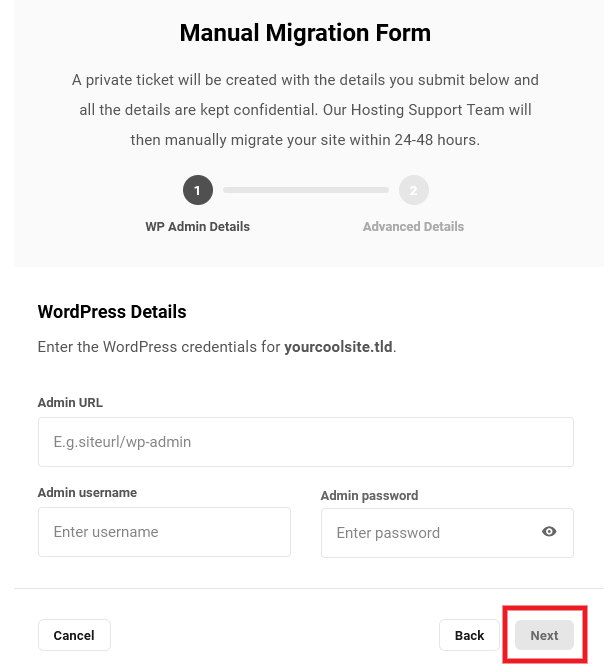Focus the Enter password field
This screenshot has width=610, height=670.
[x=430, y=533]
